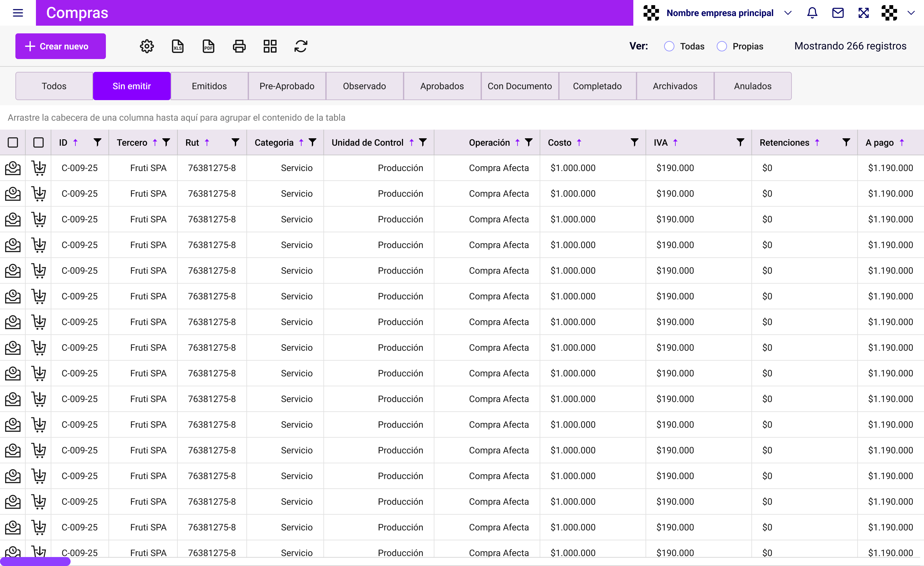Image resolution: width=924 pixels, height=566 pixels.
Task: Filter the Tercero column
Action: point(166,142)
